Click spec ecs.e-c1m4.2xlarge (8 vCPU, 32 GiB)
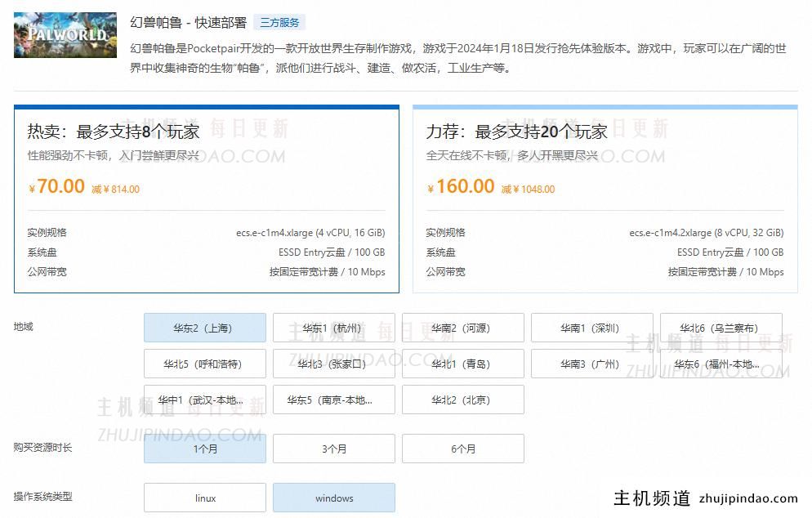Image resolution: width=812 pixels, height=518 pixels. (x=707, y=233)
